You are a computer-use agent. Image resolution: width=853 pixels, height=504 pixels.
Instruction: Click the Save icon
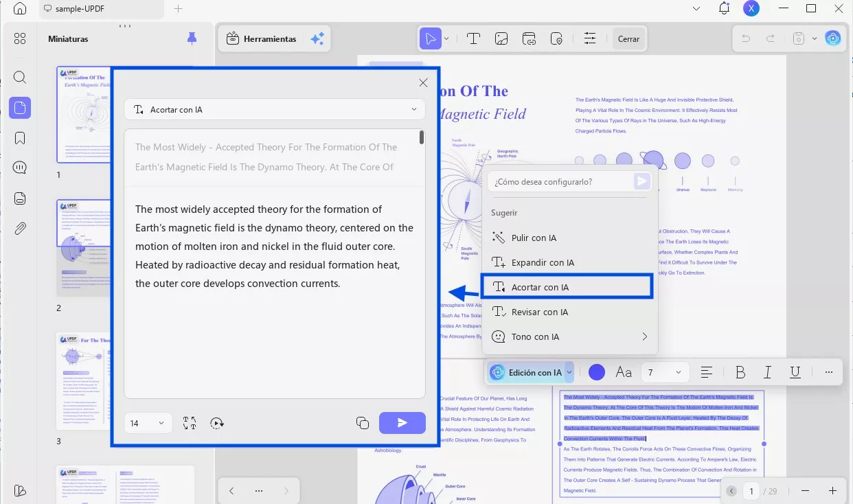[798, 38]
